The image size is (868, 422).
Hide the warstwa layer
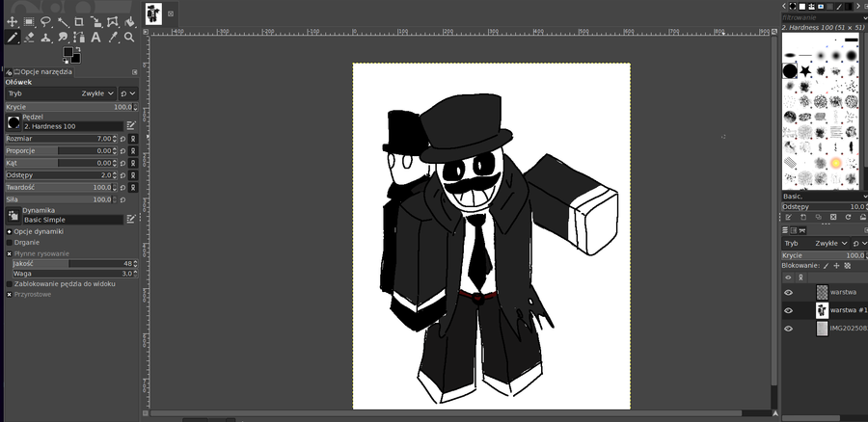coord(788,293)
